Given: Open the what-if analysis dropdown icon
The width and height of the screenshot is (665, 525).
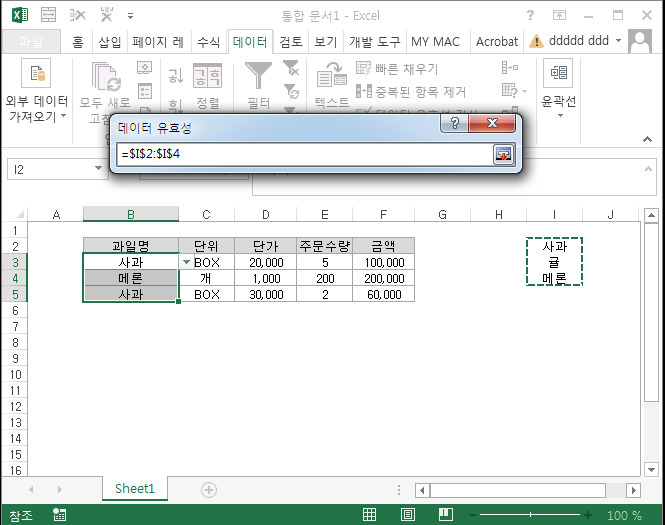Looking at the screenshot, I should (x=514, y=91).
